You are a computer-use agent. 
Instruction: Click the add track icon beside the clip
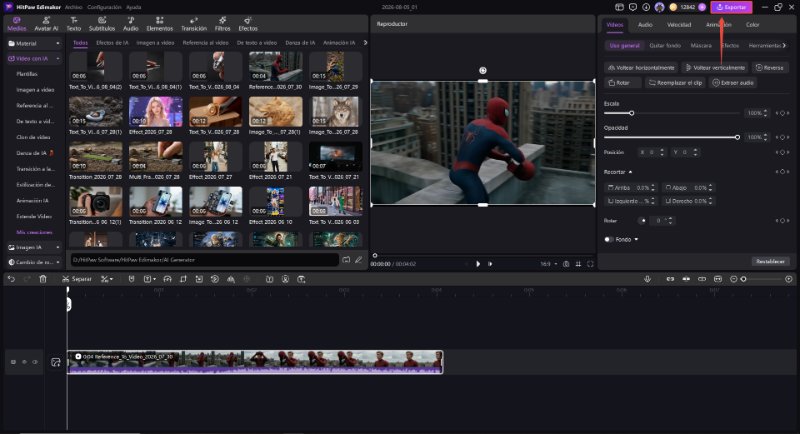[x=56, y=362]
